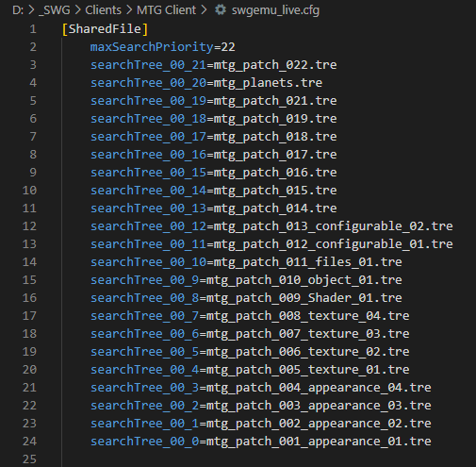The height and width of the screenshot is (467, 476).
Task: Click the searchTree_00_19 key
Action: point(148,101)
